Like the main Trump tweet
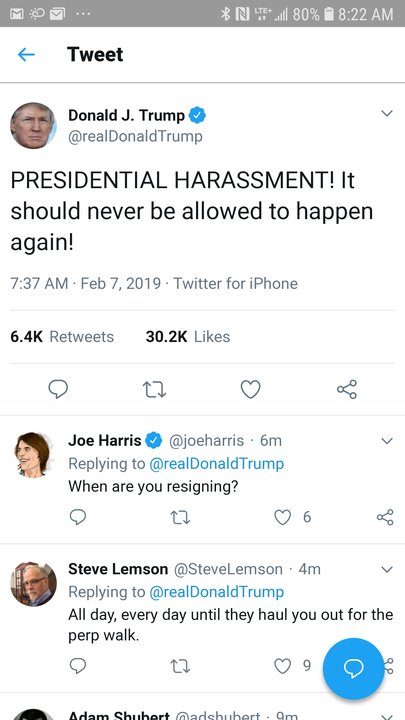Screen dimensions: 405x720 click(251, 389)
